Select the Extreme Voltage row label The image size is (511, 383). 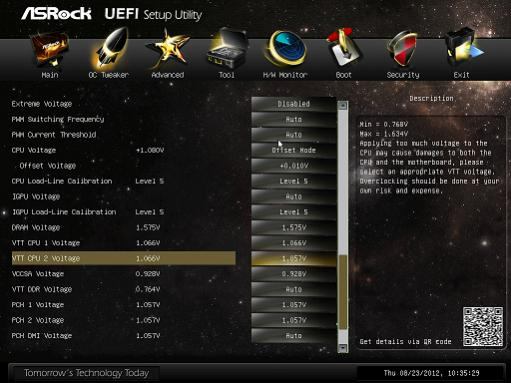42,104
